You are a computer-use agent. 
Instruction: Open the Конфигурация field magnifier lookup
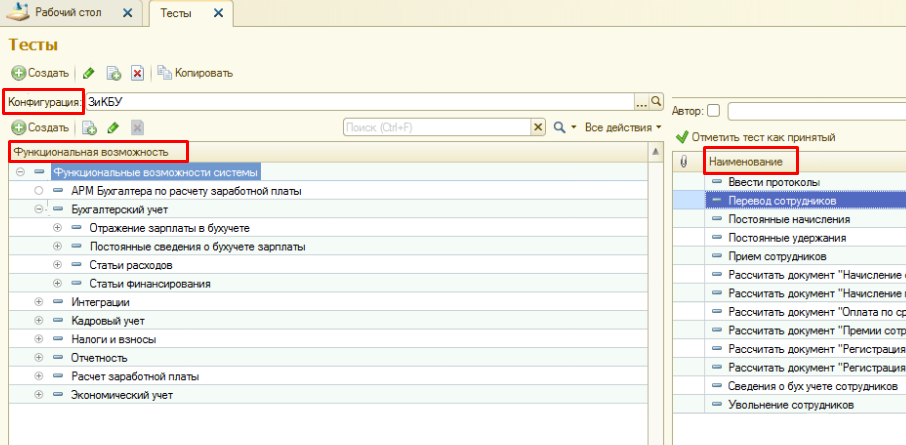point(657,101)
